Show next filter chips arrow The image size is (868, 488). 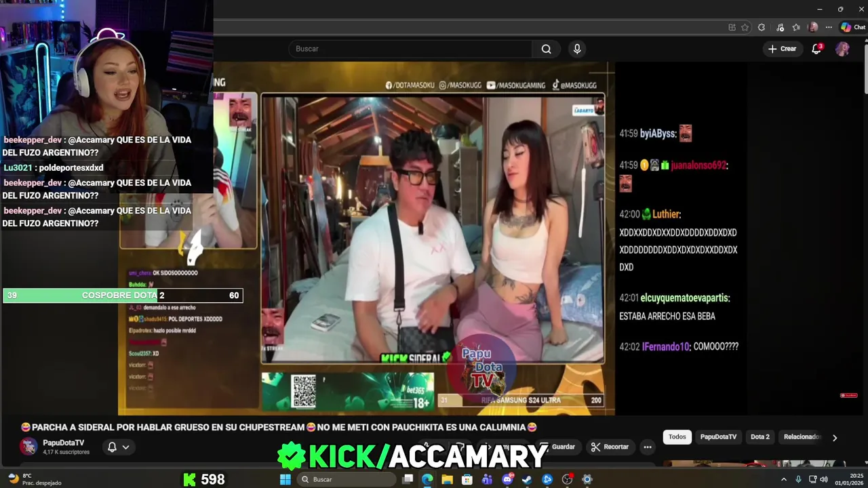[835, 437]
